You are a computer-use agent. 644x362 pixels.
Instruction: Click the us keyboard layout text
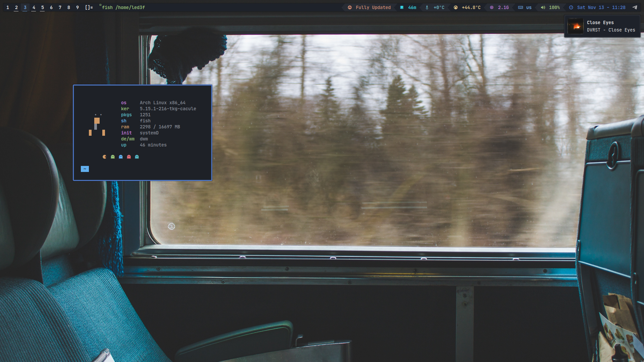[529, 7]
